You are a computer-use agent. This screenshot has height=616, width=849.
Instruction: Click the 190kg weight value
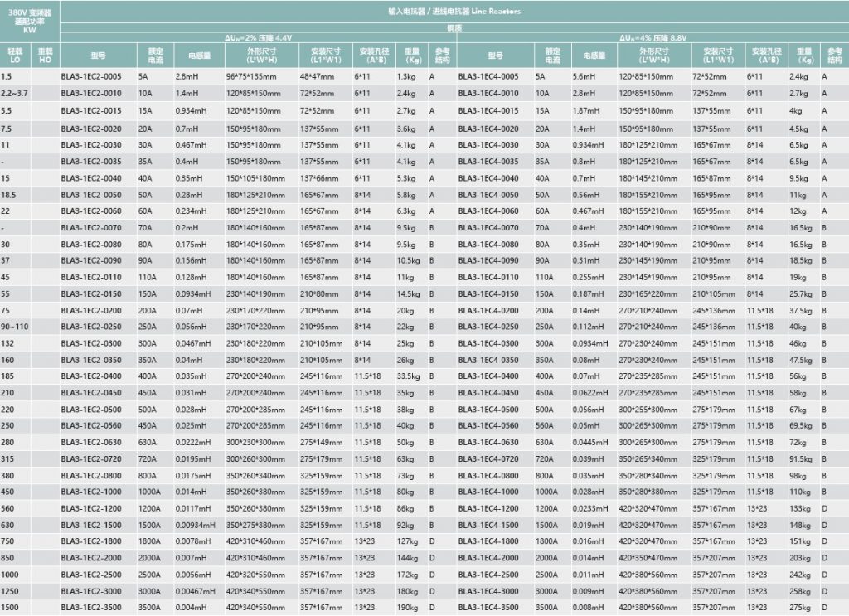(407, 608)
